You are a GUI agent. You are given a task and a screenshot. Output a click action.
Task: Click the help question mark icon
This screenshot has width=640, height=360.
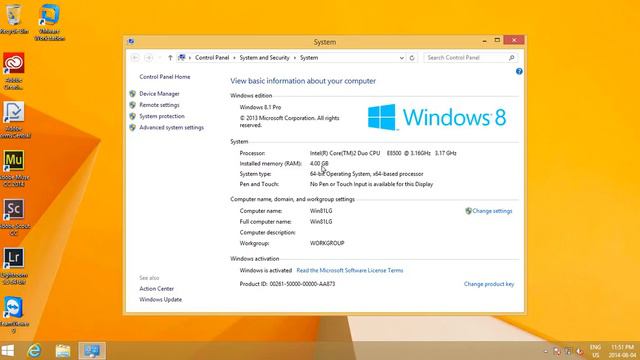pos(519,71)
